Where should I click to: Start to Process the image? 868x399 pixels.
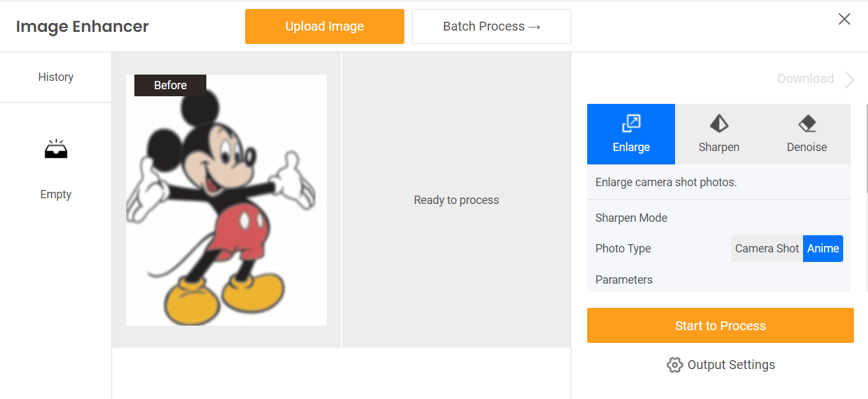720,326
